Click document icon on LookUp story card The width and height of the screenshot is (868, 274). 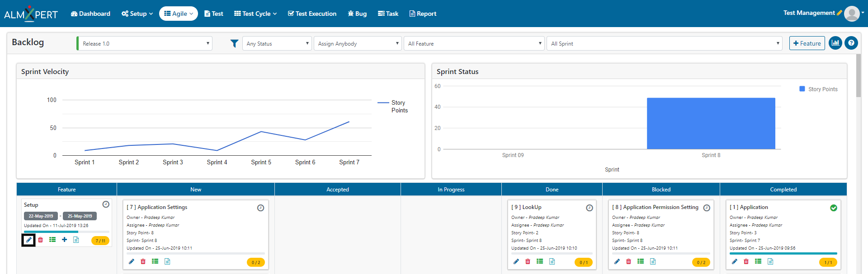tap(552, 261)
